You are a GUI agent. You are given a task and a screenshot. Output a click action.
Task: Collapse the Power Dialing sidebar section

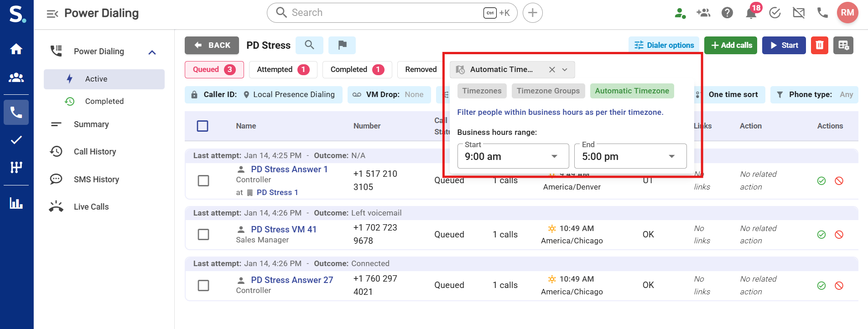(x=152, y=52)
